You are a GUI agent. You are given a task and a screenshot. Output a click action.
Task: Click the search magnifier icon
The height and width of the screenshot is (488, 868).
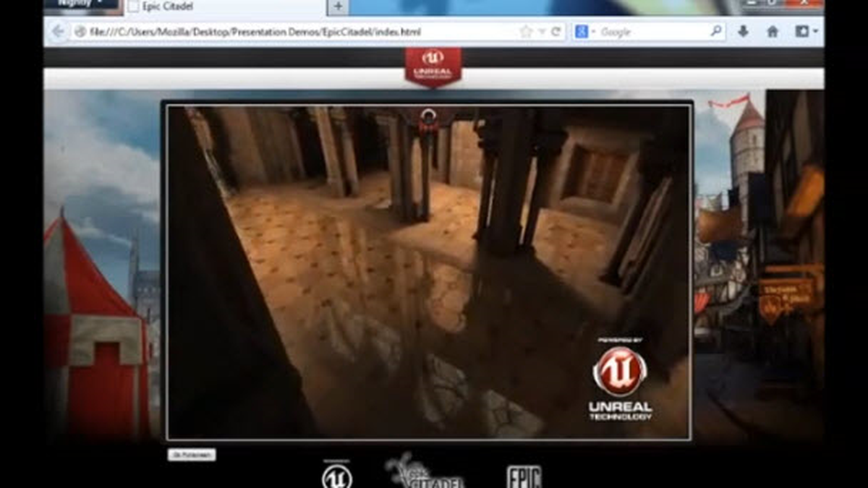tap(716, 32)
